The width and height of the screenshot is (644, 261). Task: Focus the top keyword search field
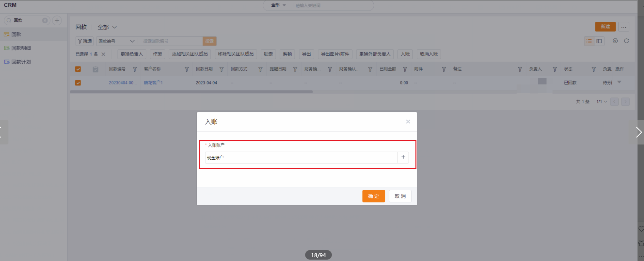tap(333, 6)
